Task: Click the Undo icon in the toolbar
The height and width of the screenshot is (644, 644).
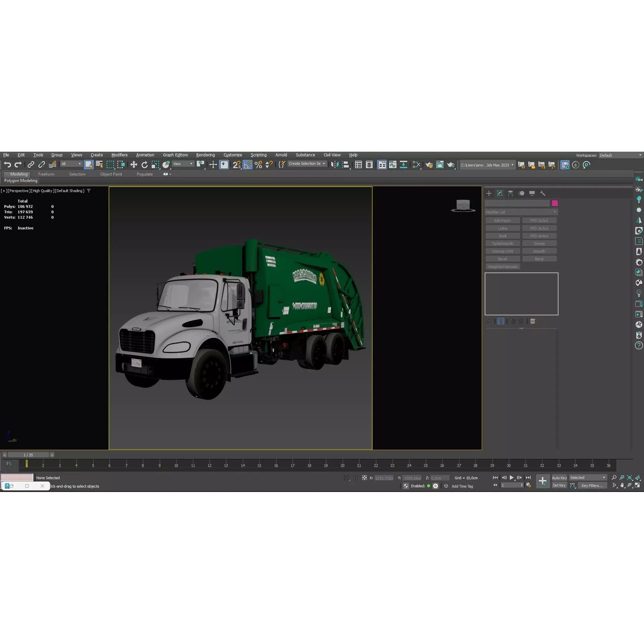Action: pyautogui.click(x=7, y=165)
